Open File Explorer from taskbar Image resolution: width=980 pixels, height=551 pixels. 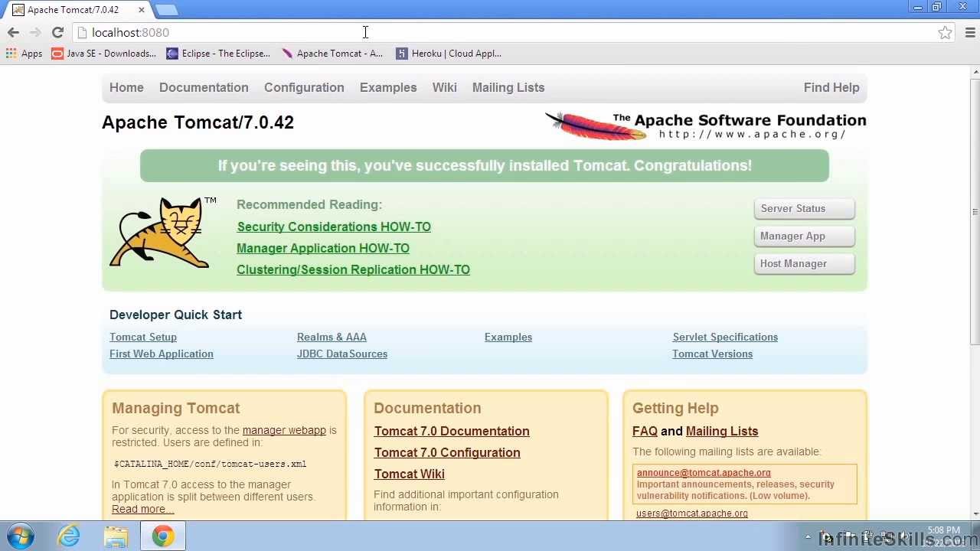[x=116, y=536]
